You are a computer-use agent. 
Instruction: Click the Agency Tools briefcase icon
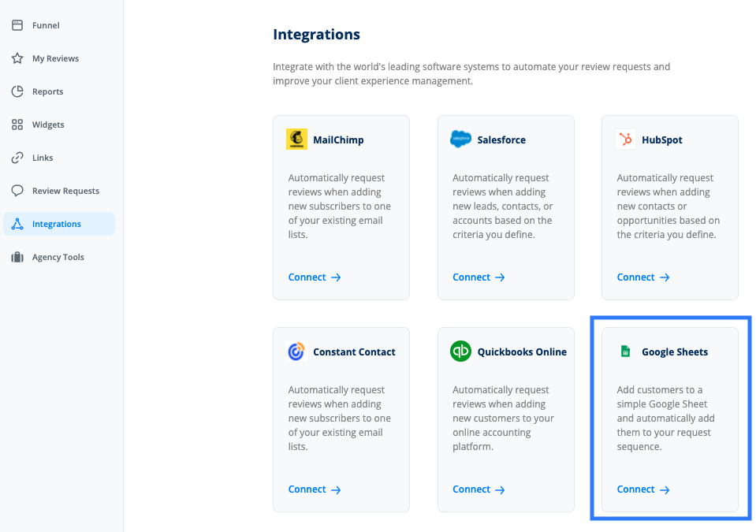click(x=16, y=256)
